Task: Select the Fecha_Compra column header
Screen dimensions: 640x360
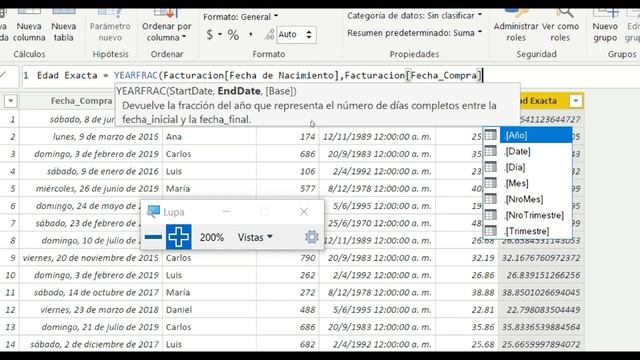Action: [81, 101]
